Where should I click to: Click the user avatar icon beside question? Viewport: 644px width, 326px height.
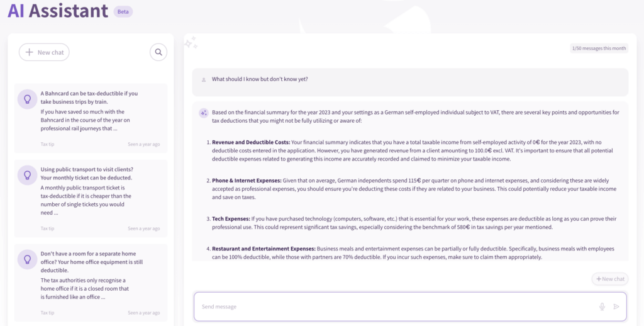tap(204, 80)
